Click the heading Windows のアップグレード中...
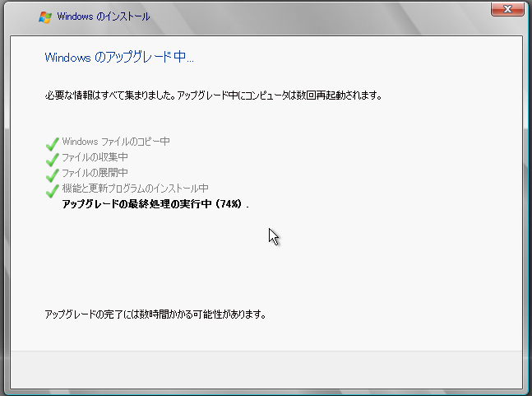 click(x=119, y=57)
